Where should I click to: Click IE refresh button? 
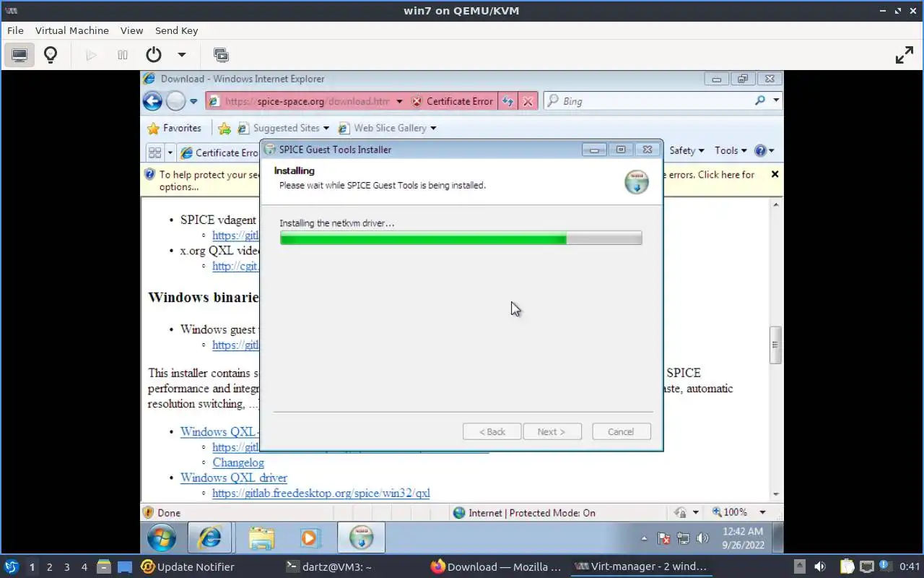[507, 101]
